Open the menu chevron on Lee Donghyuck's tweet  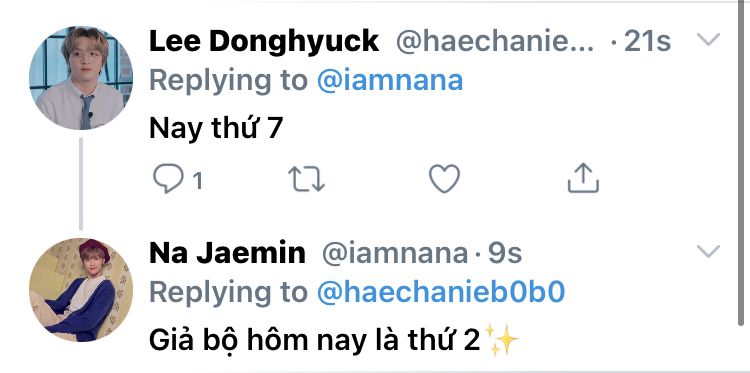(x=708, y=39)
